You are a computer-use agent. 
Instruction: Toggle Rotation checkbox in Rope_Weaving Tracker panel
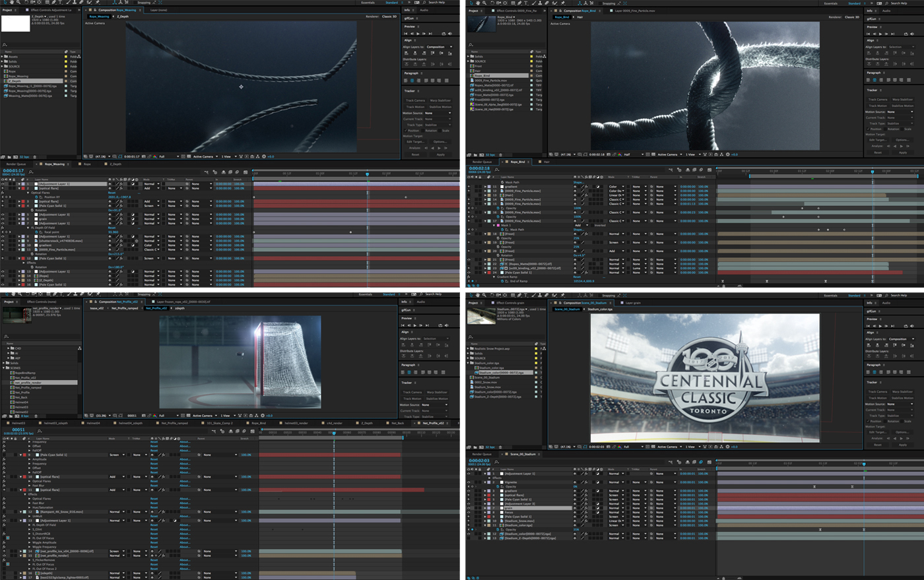pyautogui.click(x=423, y=131)
